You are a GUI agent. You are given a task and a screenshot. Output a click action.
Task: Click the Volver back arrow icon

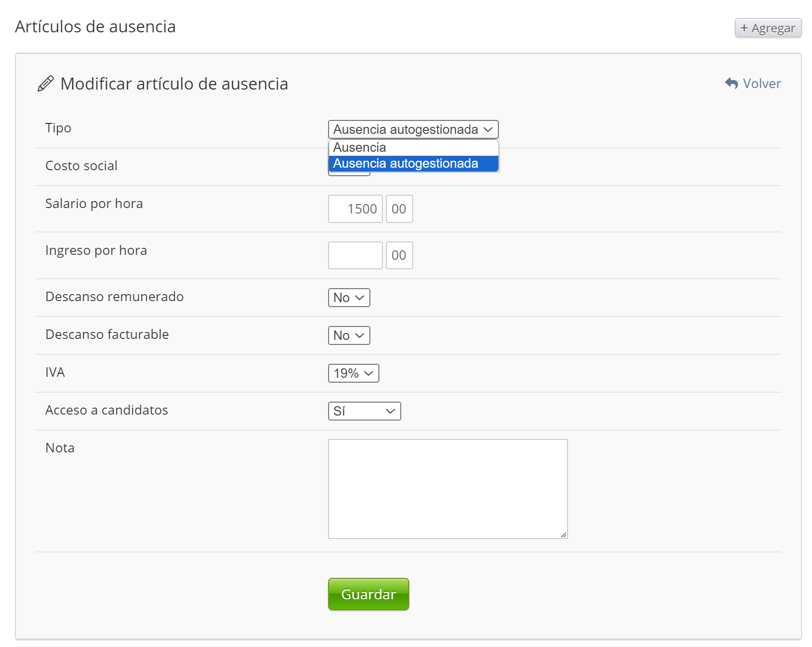(x=731, y=83)
